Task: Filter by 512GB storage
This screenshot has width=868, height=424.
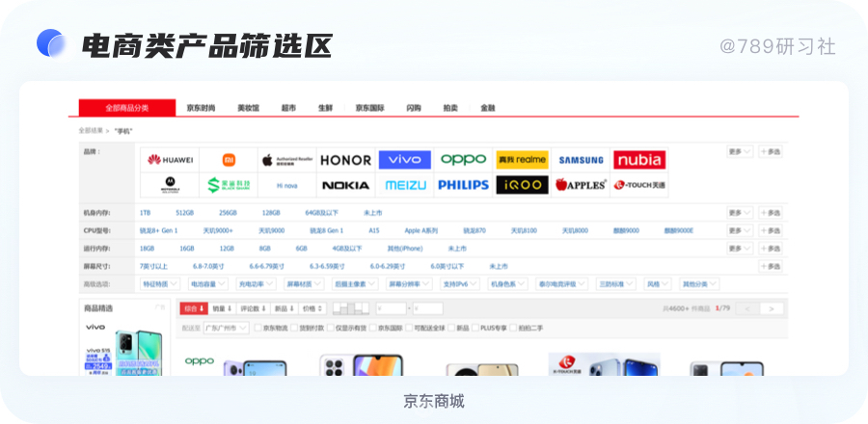Action: [185, 213]
